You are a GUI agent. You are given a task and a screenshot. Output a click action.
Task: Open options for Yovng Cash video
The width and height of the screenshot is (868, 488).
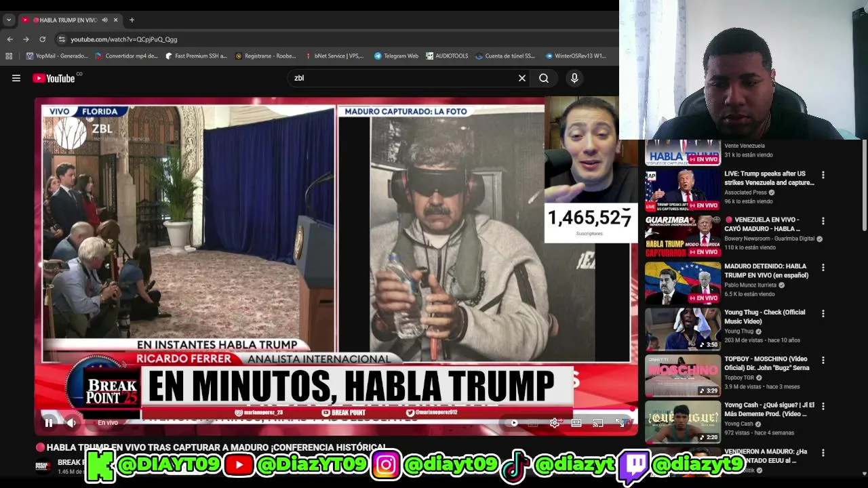coord(823,407)
